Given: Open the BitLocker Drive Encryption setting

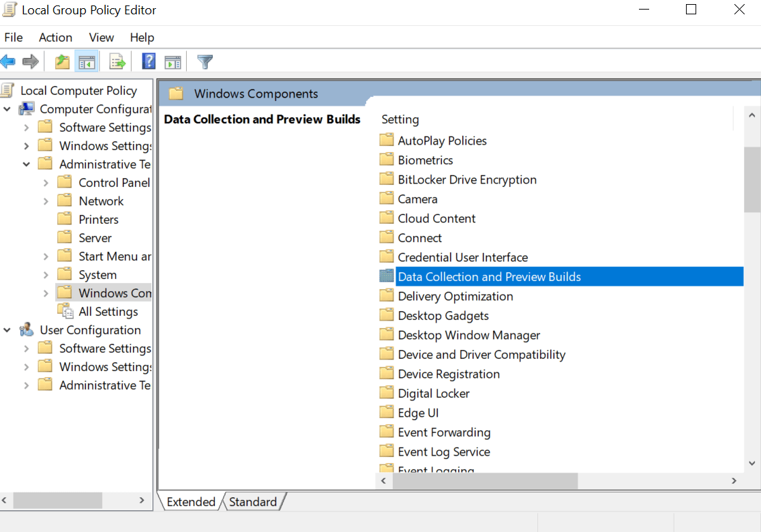Looking at the screenshot, I should 466,179.
